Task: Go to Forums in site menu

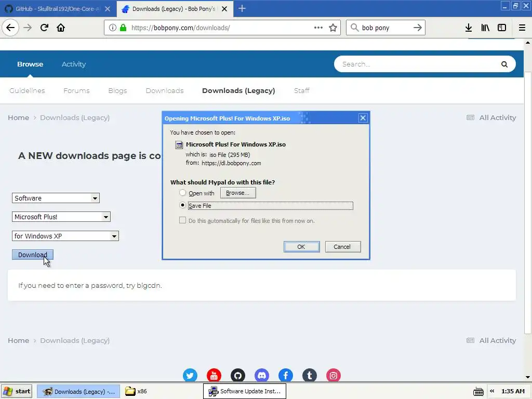Action: (76, 90)
